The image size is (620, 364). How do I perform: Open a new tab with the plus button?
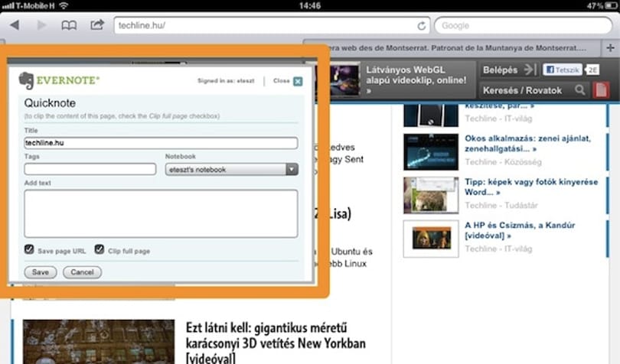pos(611,48)
